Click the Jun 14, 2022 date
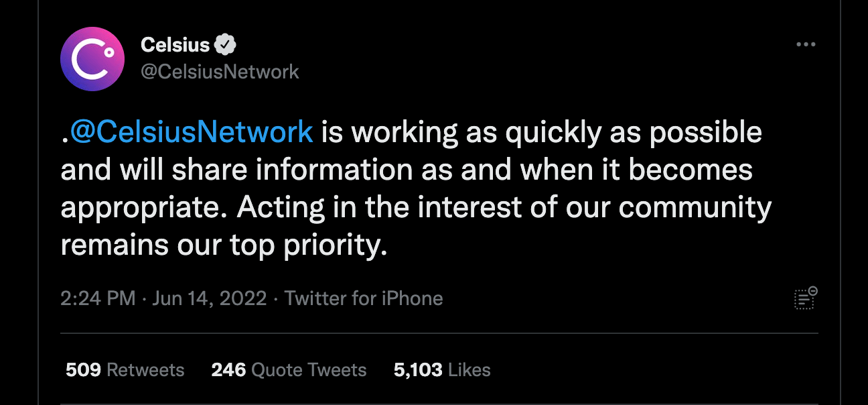The width and height of the screenshot is (868, 405). 210,298
